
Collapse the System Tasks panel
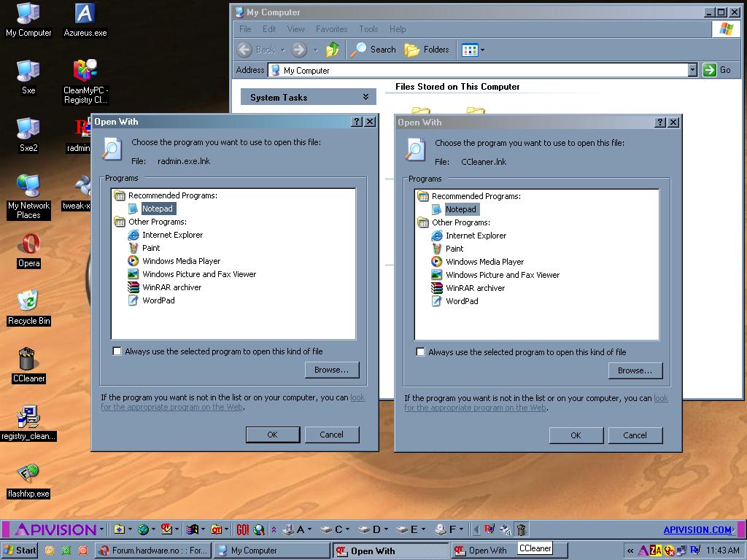[x=365, y=97]
